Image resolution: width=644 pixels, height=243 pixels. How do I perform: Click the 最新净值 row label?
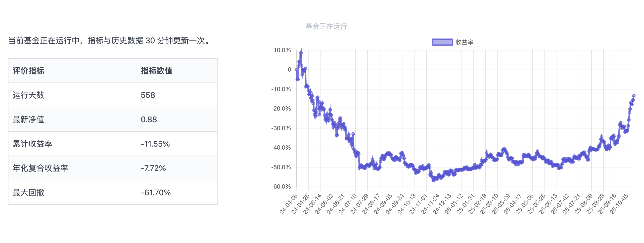click(x=29, y=119)
